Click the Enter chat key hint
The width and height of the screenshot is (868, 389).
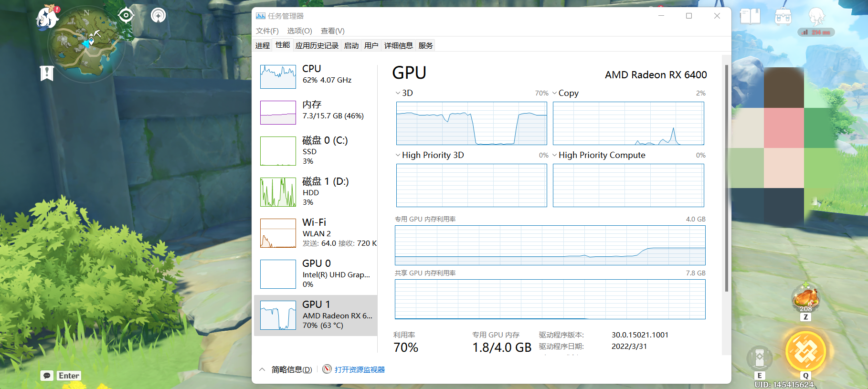pos(69,376)
